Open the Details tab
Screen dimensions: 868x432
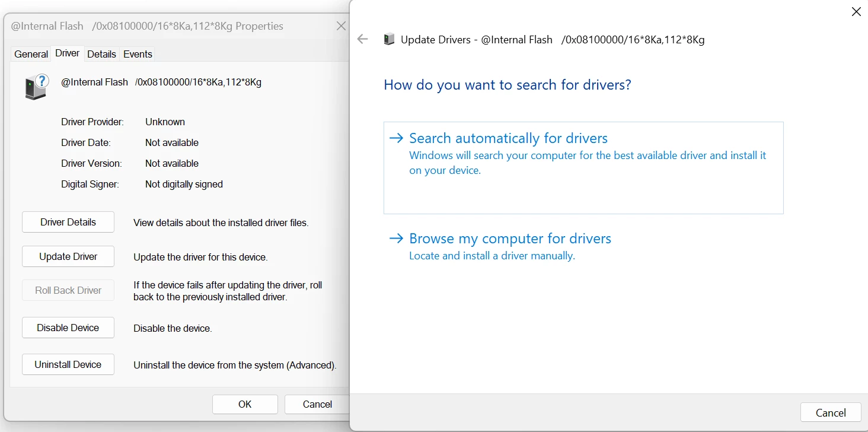pos(101,54)
